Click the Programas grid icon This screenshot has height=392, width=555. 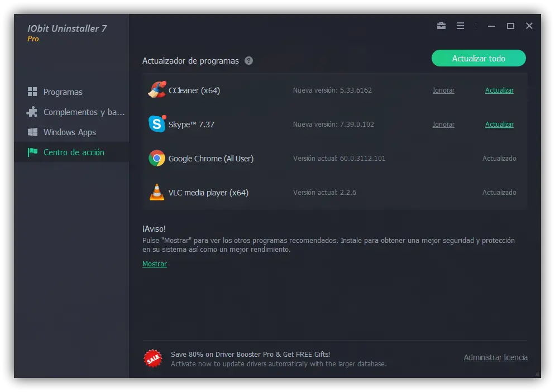tap(32, 92)
